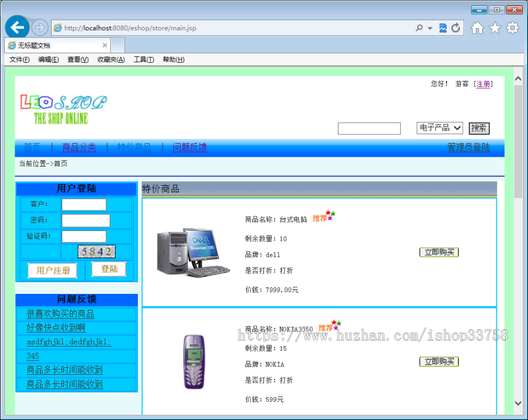Open the 工具(T) menu

click(143, 59)
